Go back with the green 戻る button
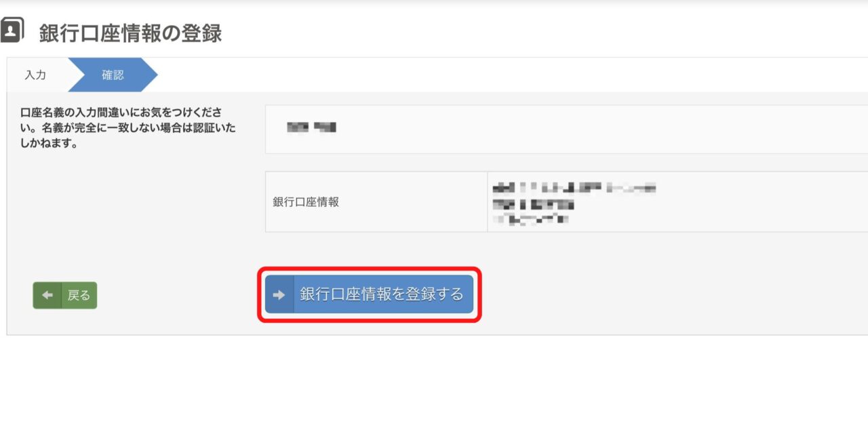The image size is (868, 434). tap(65, 296)
